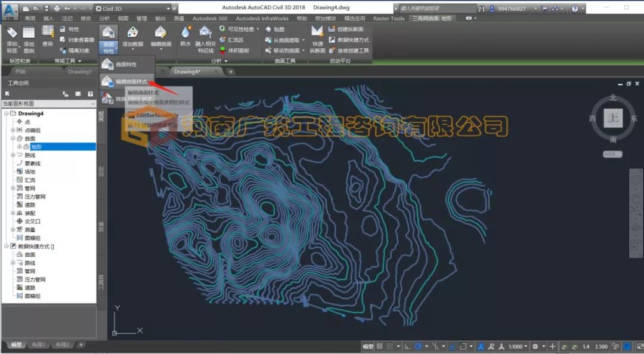The image size is (644, 354).
Task: Toggle snap mode in status bar
Action: pyautogui.click(x=390, y=346)
